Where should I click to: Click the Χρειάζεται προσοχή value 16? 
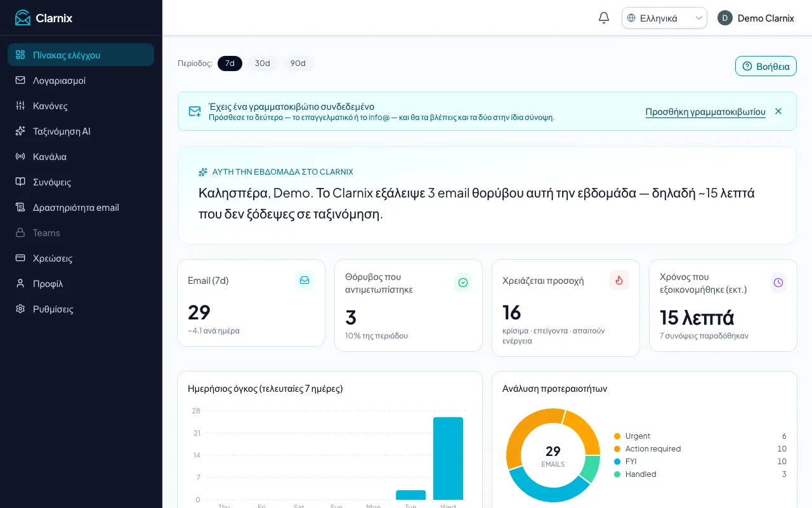(512, 312)
